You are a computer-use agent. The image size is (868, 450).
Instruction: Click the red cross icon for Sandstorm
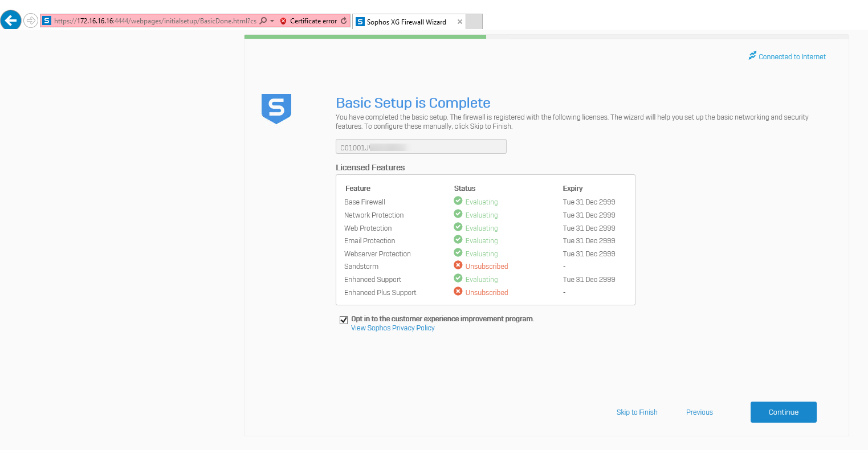pos(458,265)
